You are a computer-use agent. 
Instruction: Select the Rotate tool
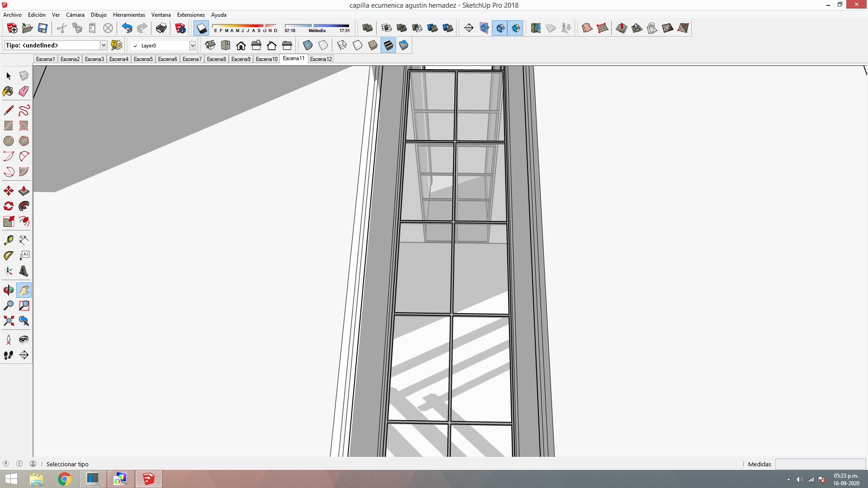8,206
